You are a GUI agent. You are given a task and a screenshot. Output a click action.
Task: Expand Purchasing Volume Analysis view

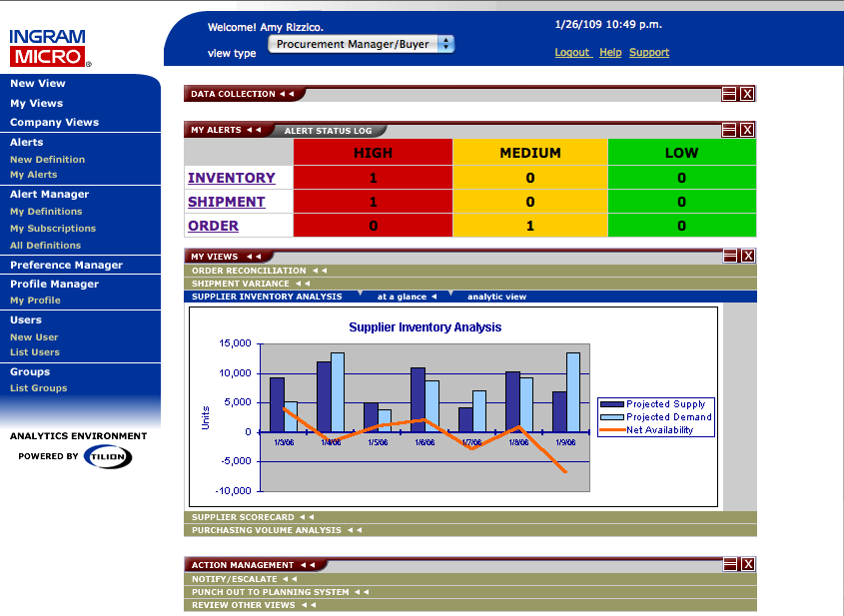(470, 530)
